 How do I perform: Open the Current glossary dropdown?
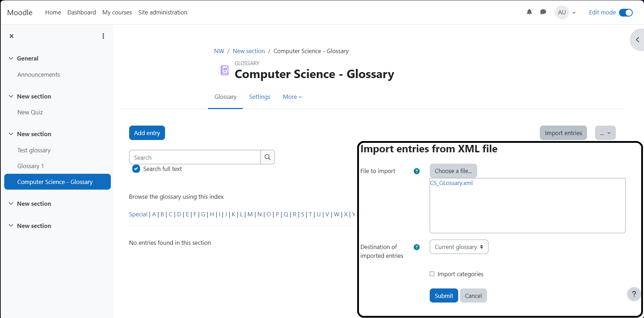pyautogui.click(x=459, y=247)
